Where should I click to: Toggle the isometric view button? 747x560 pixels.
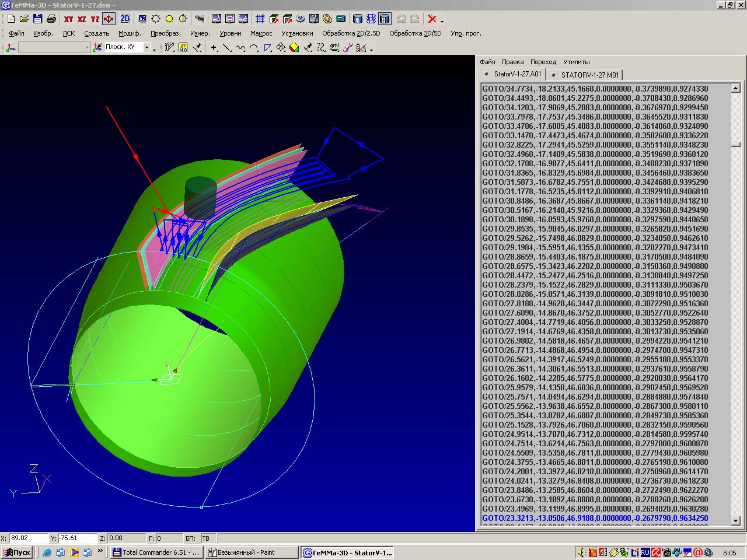[x=109, y=19]
